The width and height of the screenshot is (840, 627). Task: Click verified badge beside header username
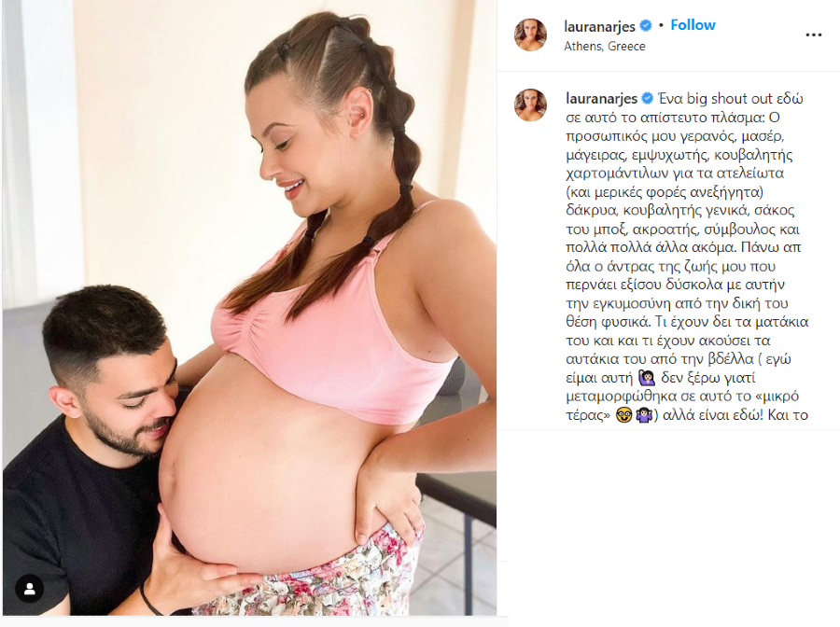tap(647, 26)
